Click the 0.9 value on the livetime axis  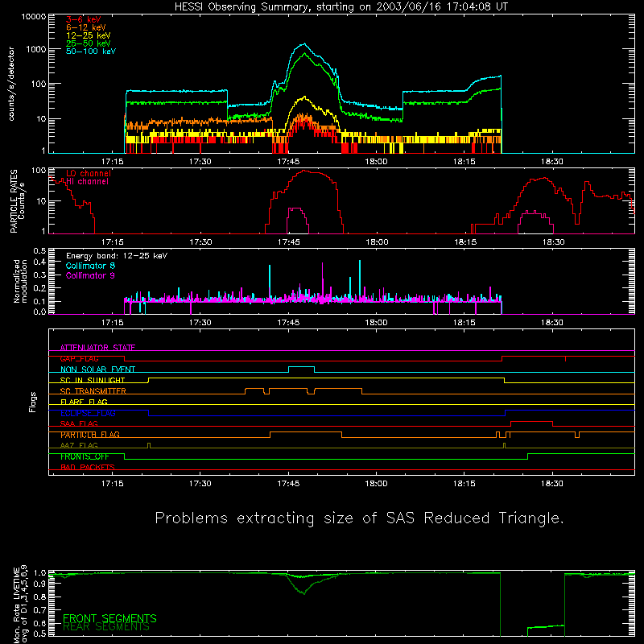(x=39, y=584)
